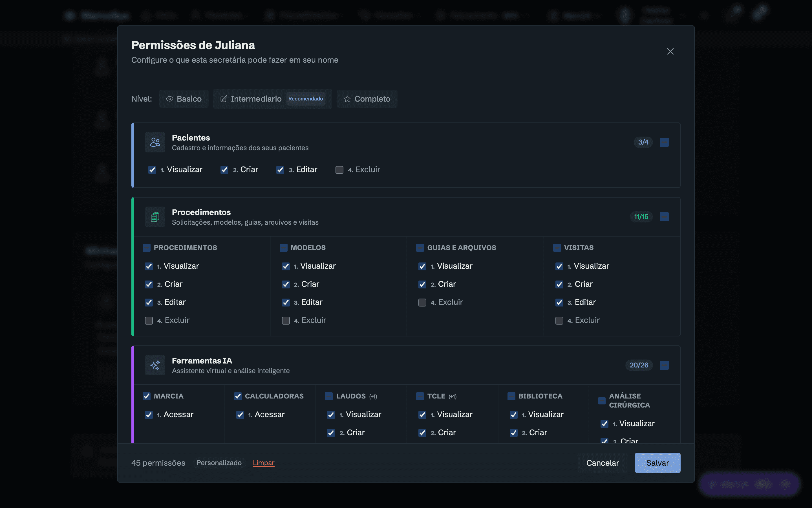Viewport: 812px width, 508px height.
Task: Click the Personalizado status label
Action: pos(219,463)
